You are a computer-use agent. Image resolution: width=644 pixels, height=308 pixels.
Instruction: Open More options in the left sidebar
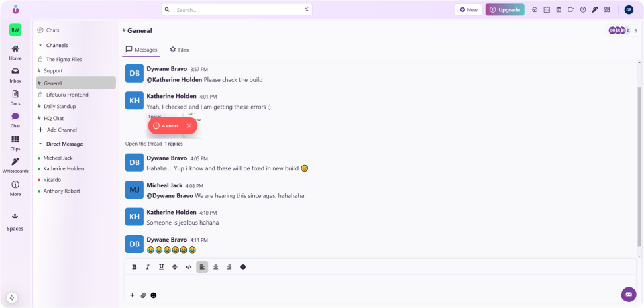tap(15, 189)
